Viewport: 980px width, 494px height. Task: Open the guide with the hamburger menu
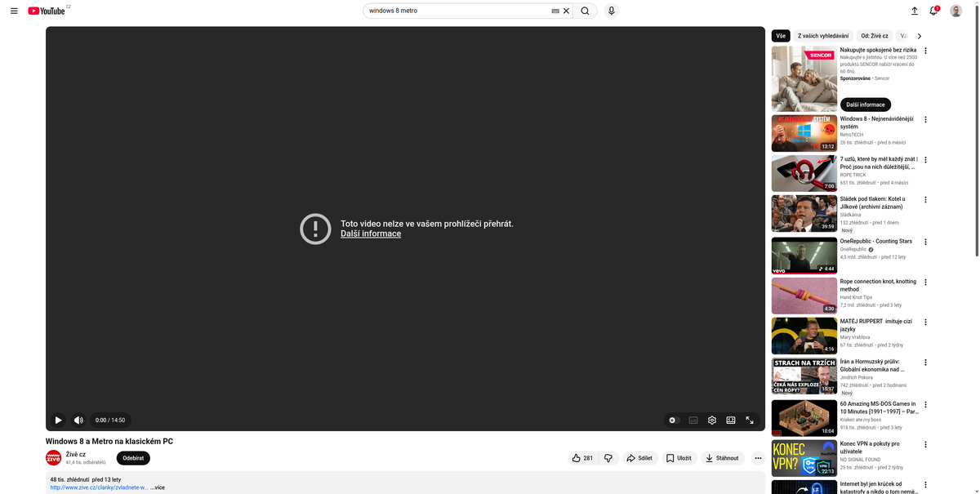pos(13,11)
